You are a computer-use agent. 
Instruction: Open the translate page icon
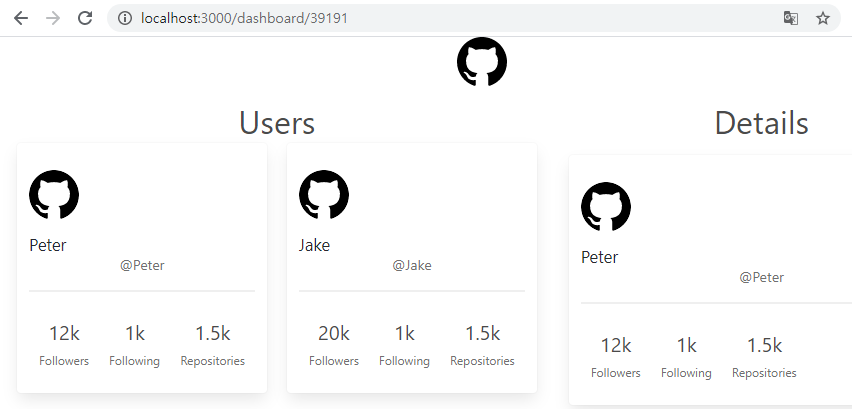coord(791,18)
